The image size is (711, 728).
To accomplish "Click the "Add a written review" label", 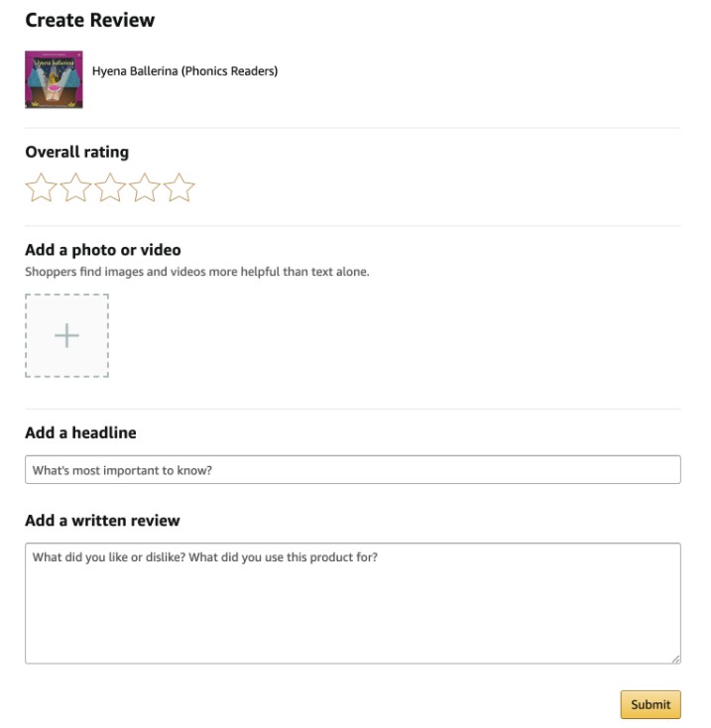I will [102, 521].
